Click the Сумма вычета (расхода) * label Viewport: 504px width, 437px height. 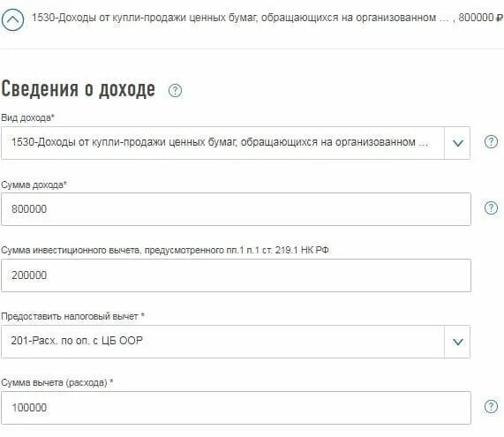[x=56, y=382]
